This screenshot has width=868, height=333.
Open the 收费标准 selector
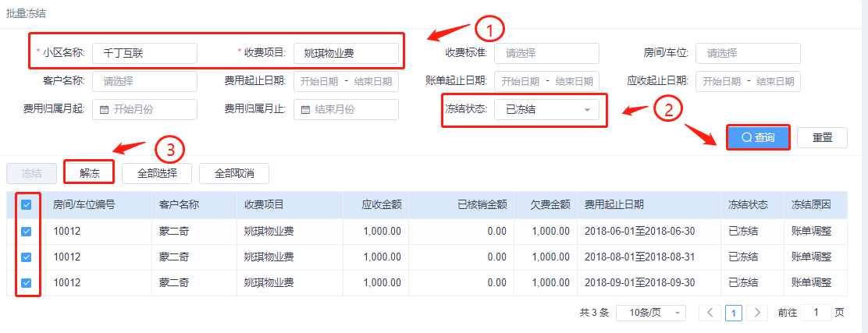[x=546, y=53]
